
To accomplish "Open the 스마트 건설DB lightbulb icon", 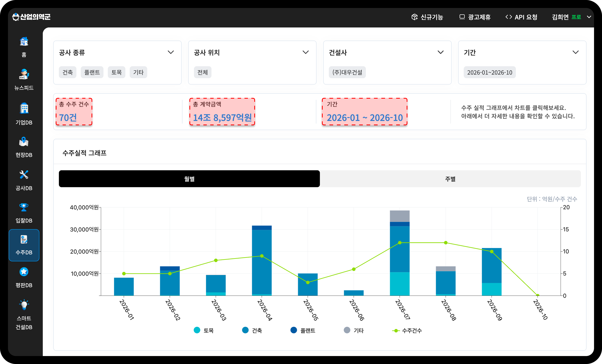I will click(x=24, y=305).
